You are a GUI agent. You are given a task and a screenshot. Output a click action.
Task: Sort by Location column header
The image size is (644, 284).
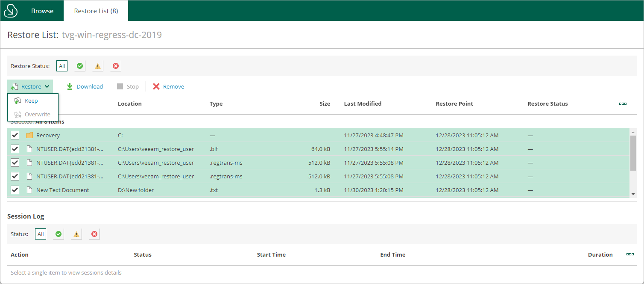(x=130, y=104)
